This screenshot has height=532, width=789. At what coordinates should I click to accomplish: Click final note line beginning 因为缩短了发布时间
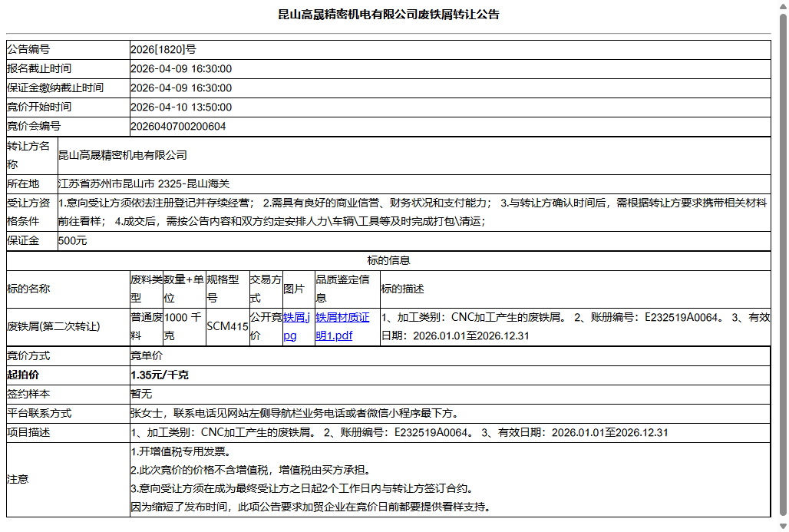pyautogui.click(x=311, y=507)
